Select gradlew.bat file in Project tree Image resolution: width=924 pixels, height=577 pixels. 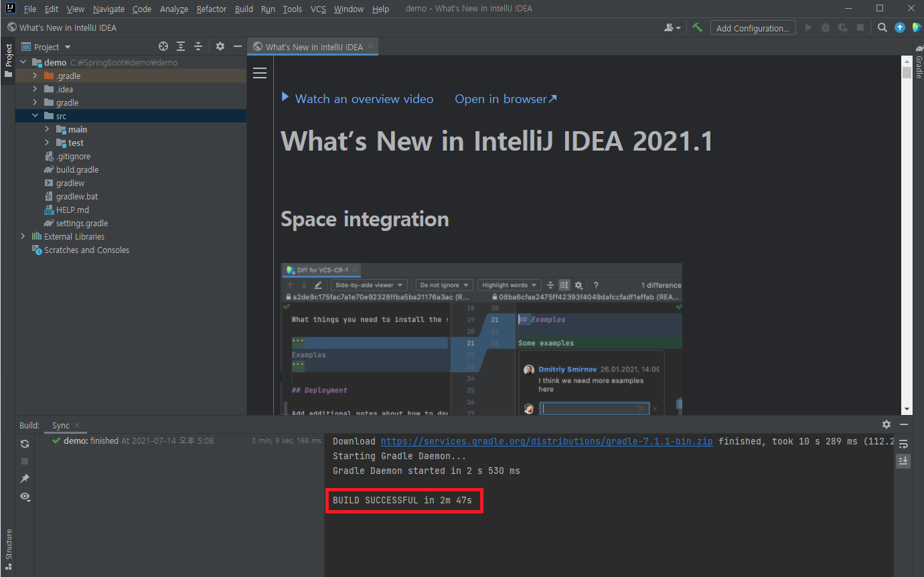click(x=77, y=196)
